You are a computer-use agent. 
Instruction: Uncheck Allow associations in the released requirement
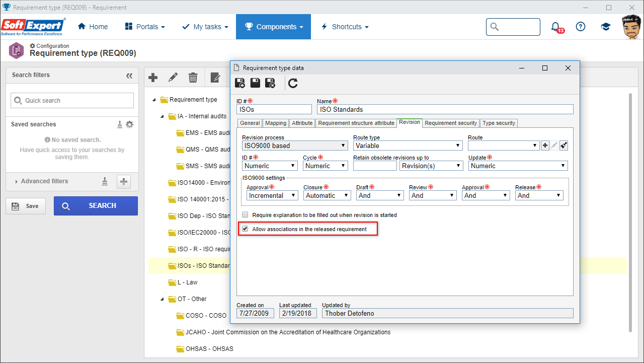click(x=245, y=229)
